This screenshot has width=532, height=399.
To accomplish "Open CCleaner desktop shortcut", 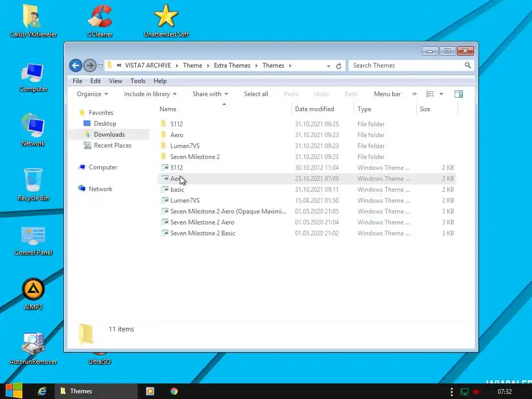I will (100, 21).
